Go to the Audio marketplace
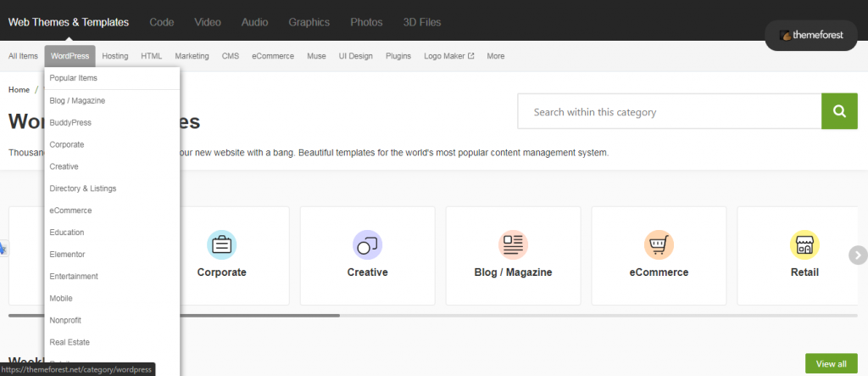Viewport: 868px width, 376px height. point(254,22)
